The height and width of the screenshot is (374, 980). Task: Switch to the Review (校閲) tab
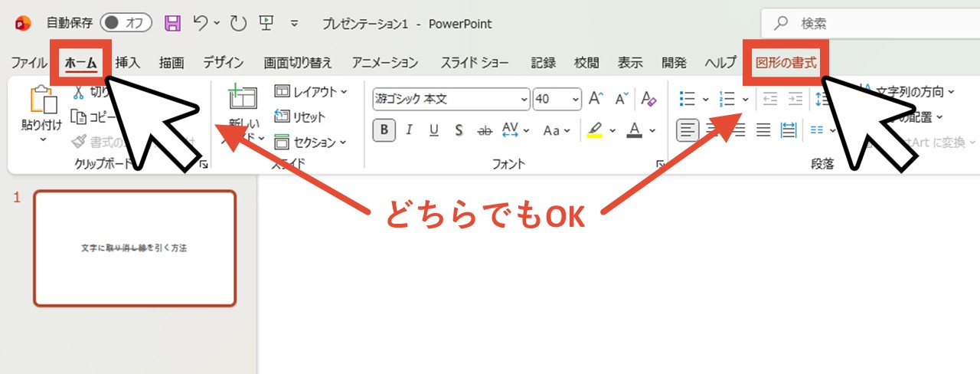(x=586, y=63)
